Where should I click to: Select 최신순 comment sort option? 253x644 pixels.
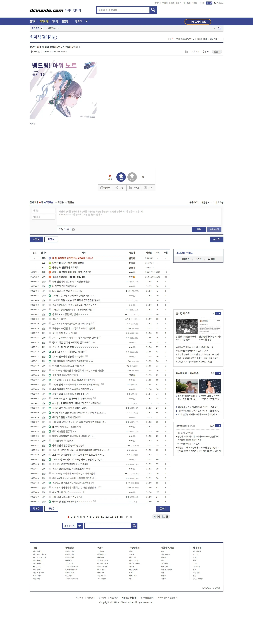[x=59, y=202]
